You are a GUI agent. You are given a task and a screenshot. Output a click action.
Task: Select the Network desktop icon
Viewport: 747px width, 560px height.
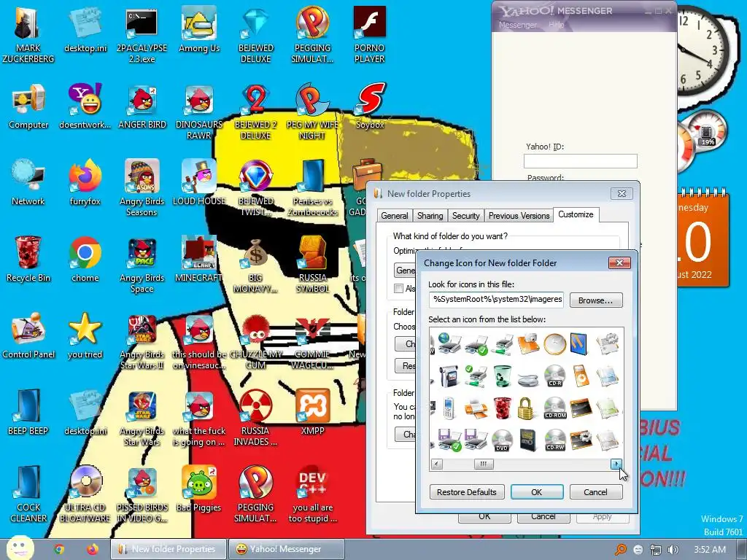click(28, 183)
